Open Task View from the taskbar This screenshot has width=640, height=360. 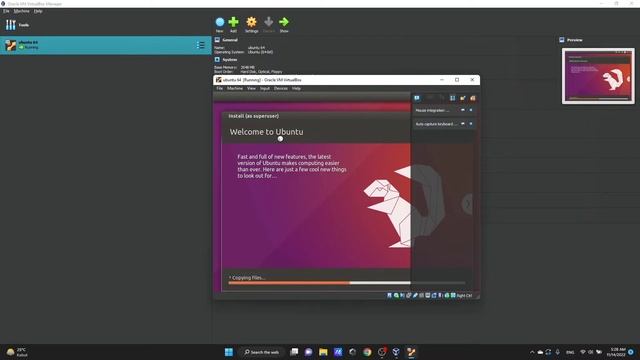294,352
